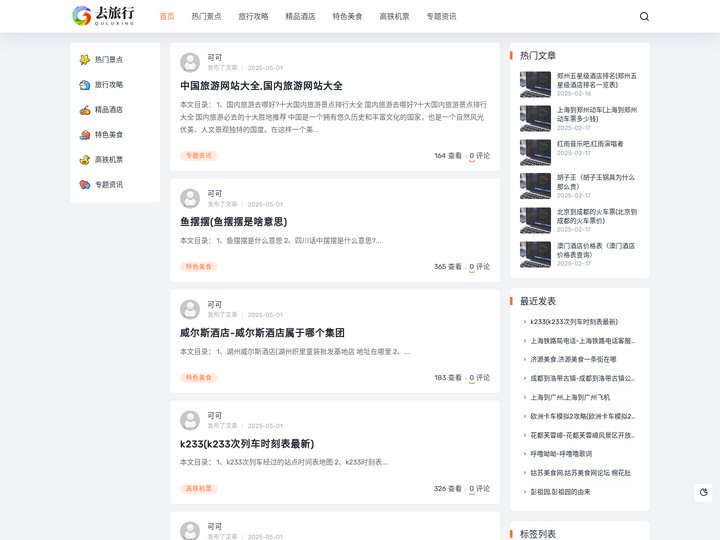This screenshot has height=540, width=720.
Task: Select 热门景点 in the top navigation
Action: (206, 17)
